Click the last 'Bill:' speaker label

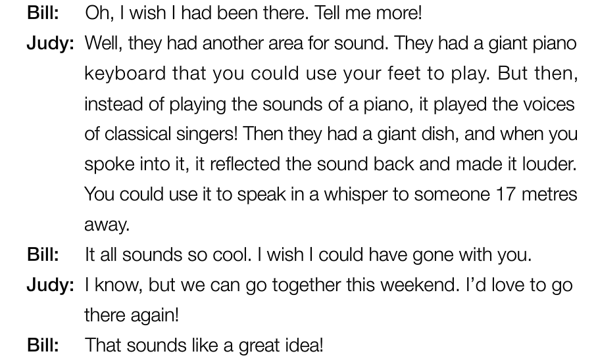point(43,346)
